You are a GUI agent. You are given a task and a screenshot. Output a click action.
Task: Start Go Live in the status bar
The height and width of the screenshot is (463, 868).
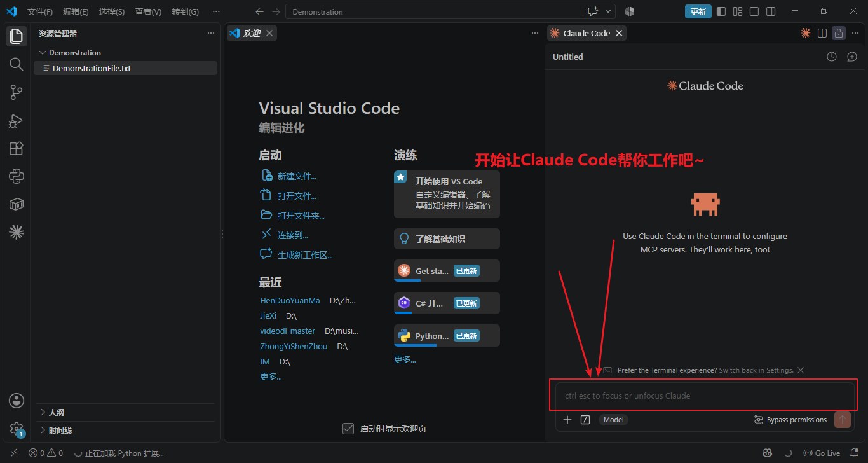822,453
